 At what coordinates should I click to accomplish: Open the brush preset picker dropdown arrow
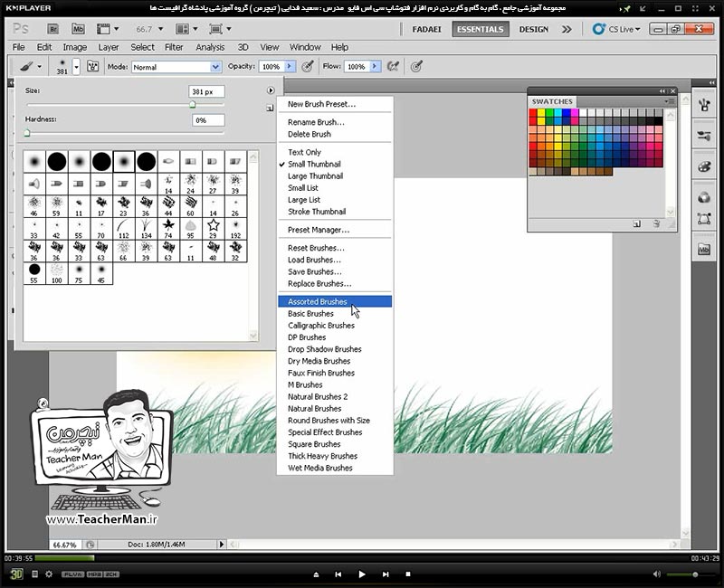pos(76,66)
